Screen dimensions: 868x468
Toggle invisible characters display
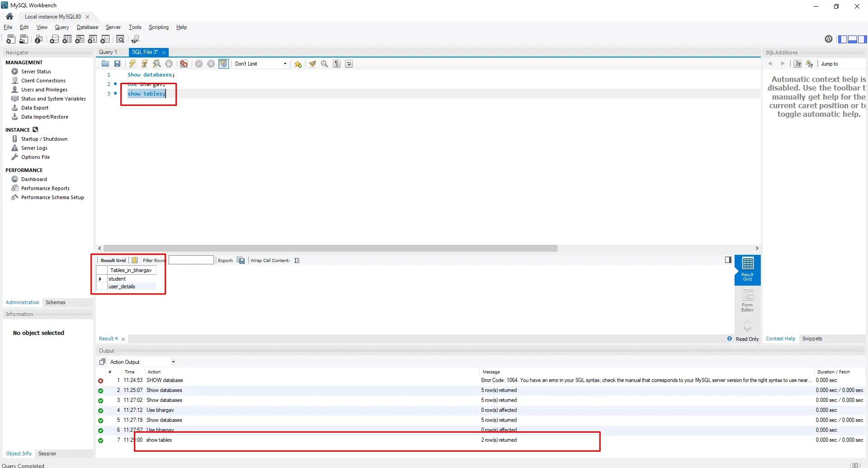click(x=337, y=64)
